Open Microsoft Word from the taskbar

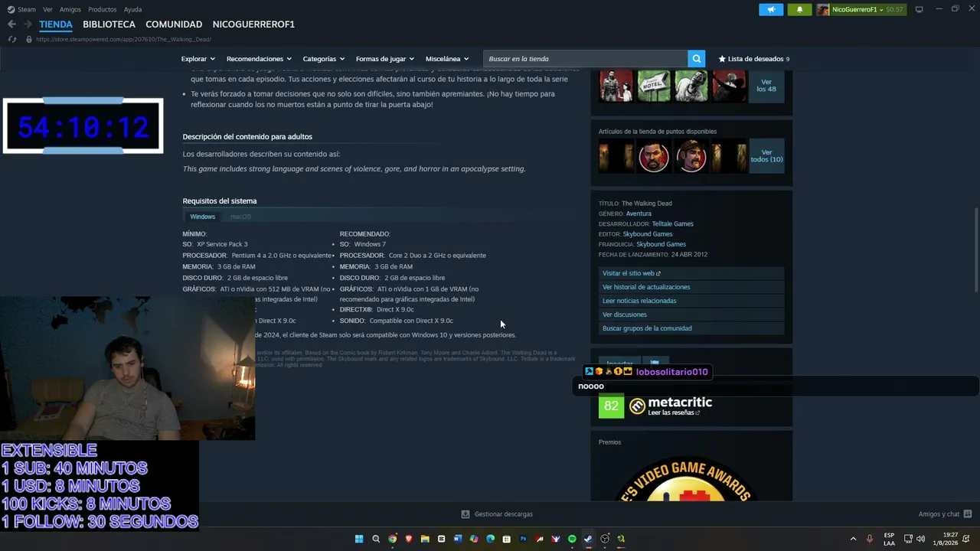458,539
